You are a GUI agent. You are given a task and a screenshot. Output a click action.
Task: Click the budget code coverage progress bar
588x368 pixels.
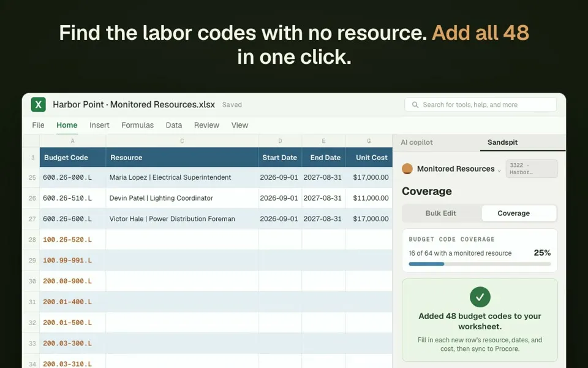[x=480, y=264]
